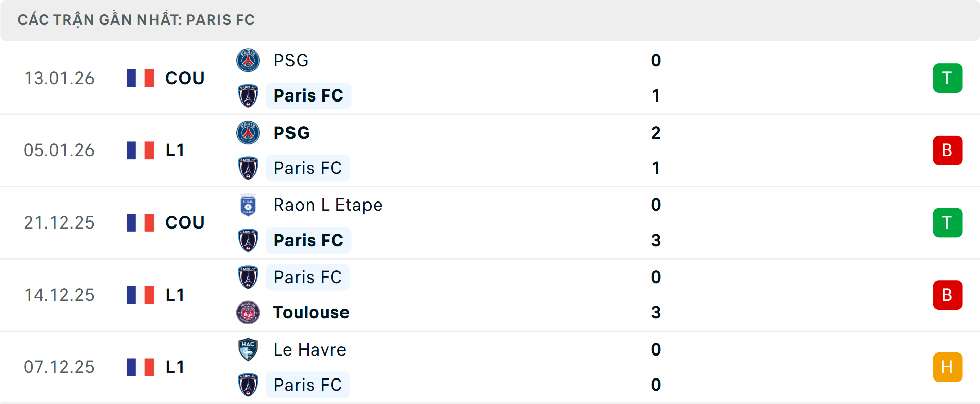The height and width of the screenshot is (404, 980).
Task: Open the Raon L Etape team link
Action: [328, 205]
